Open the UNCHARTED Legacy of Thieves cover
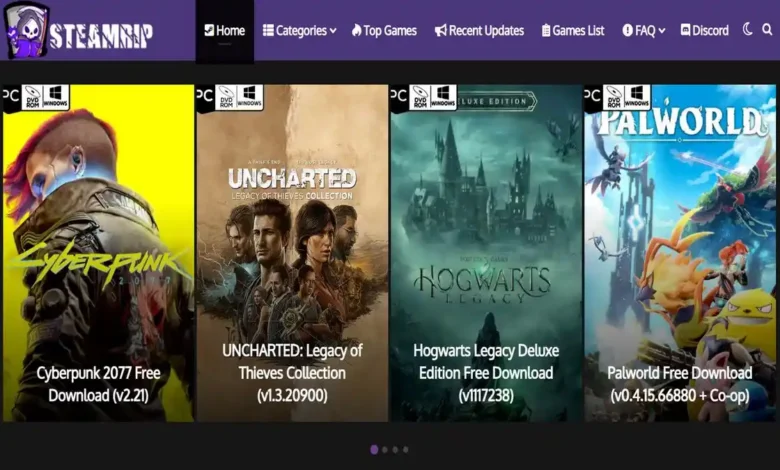 pos(292,253)
